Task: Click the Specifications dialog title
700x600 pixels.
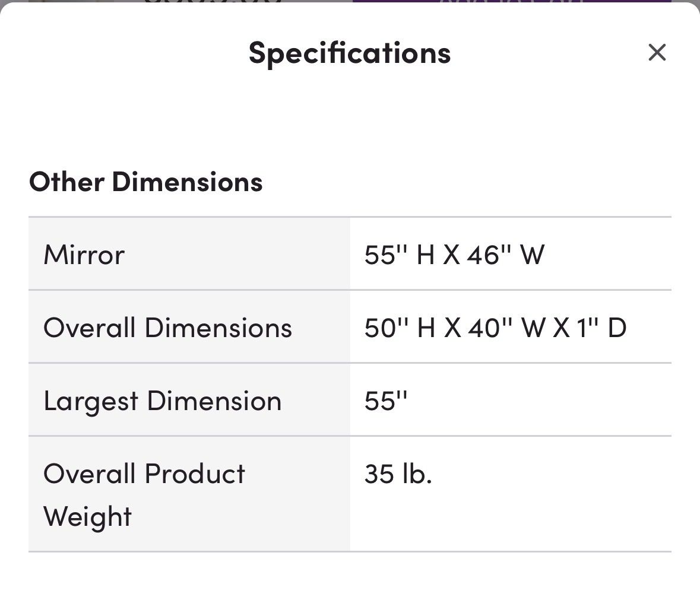Action: click(350, 53)
